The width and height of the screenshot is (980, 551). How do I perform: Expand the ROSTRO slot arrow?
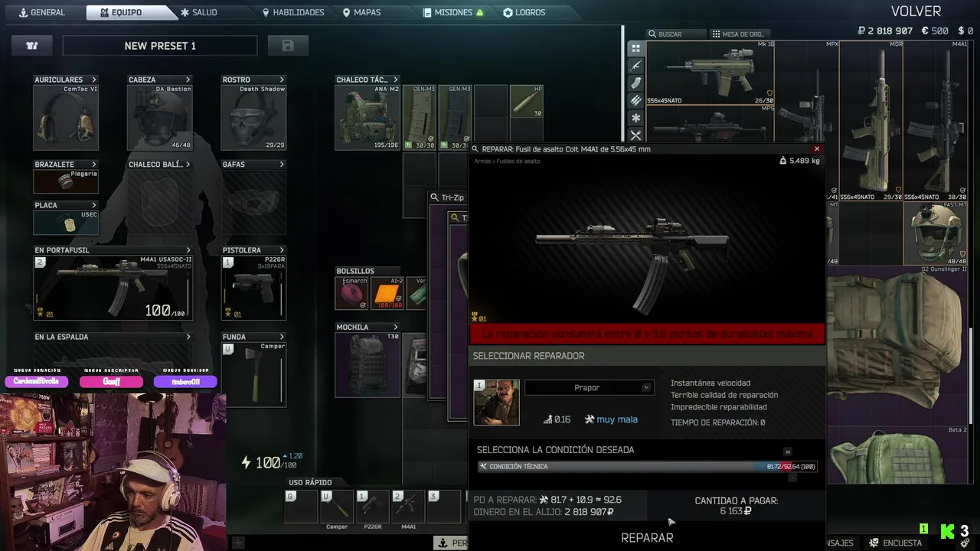[282, 80]
